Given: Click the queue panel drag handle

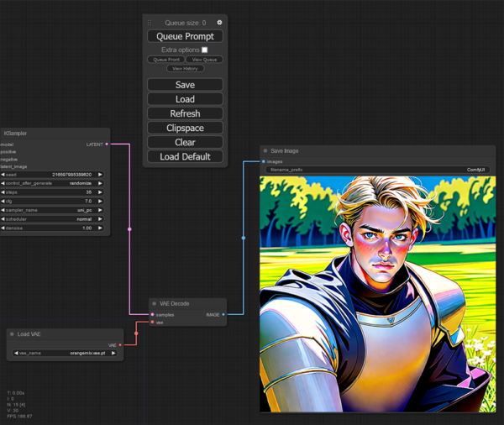Looking at the screenshot, I should (150, 23).
